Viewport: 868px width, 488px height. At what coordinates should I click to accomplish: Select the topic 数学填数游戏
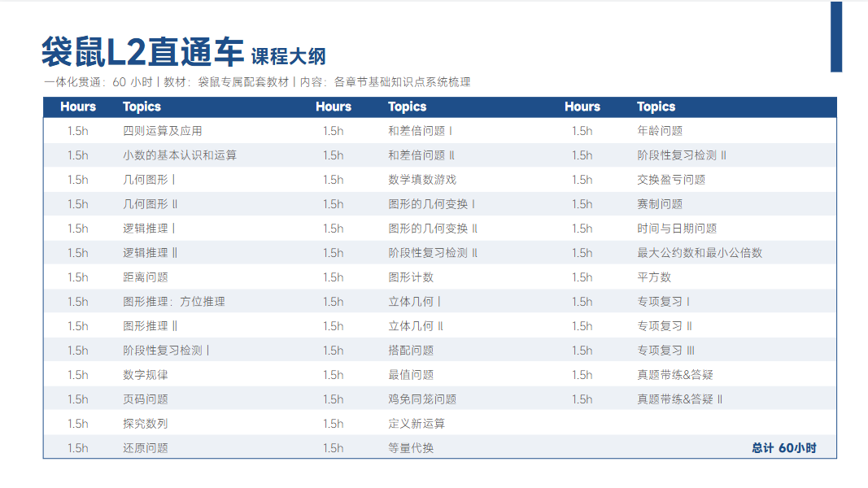[422, 180]
